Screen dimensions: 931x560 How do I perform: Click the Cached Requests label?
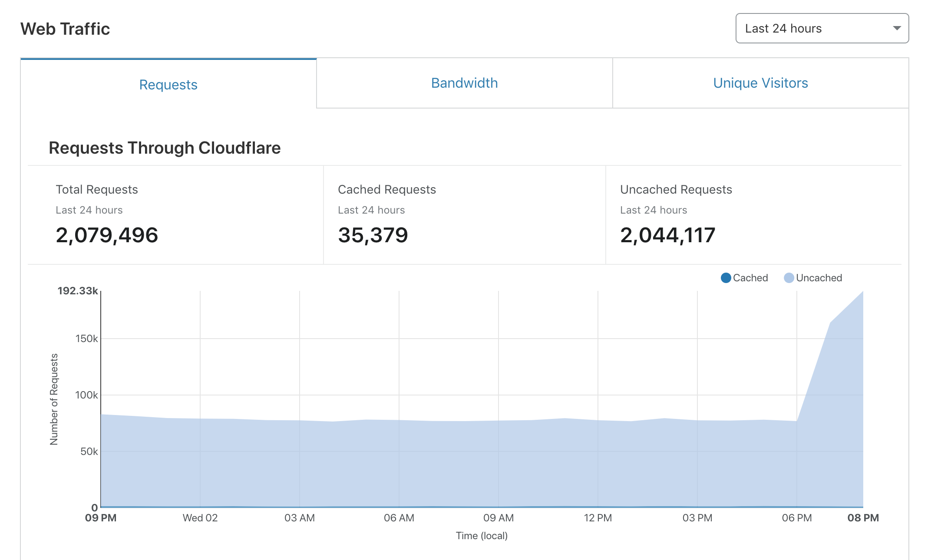[387, 190]
